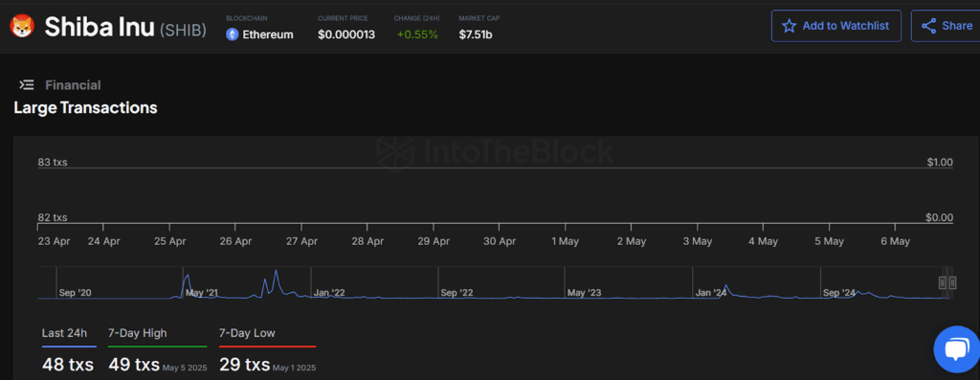
Task: Click the star icon in Add to Watchlist
Action: pyautogui.click(x=790, y=26)
